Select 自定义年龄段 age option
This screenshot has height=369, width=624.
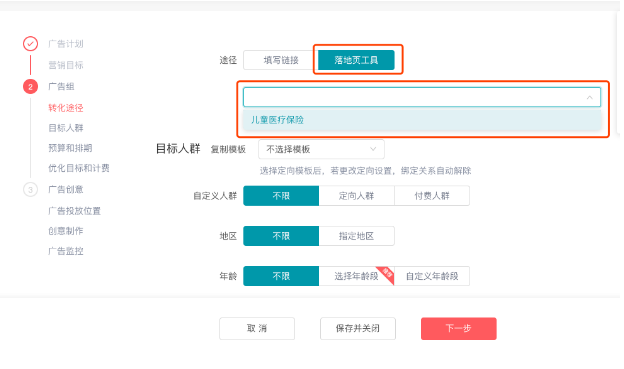[x=432, y=276]
